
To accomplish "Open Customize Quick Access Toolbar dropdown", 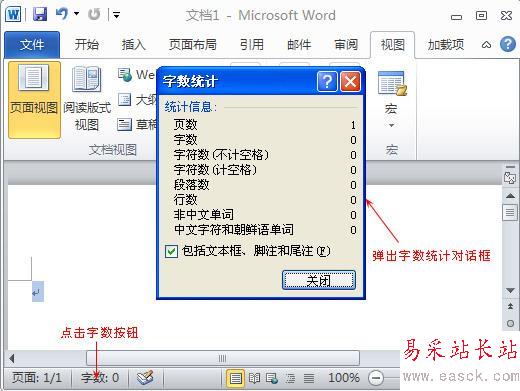I will (x=116, y=15).
